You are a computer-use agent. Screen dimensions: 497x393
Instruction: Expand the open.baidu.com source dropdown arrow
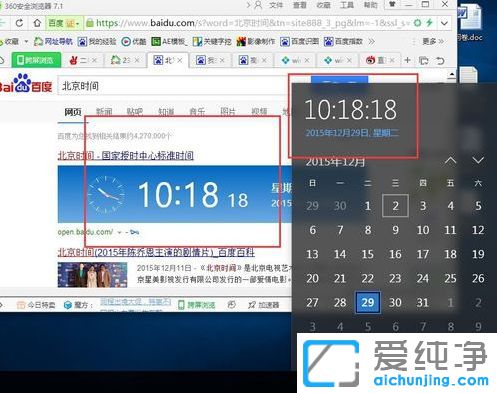[119, 232]
